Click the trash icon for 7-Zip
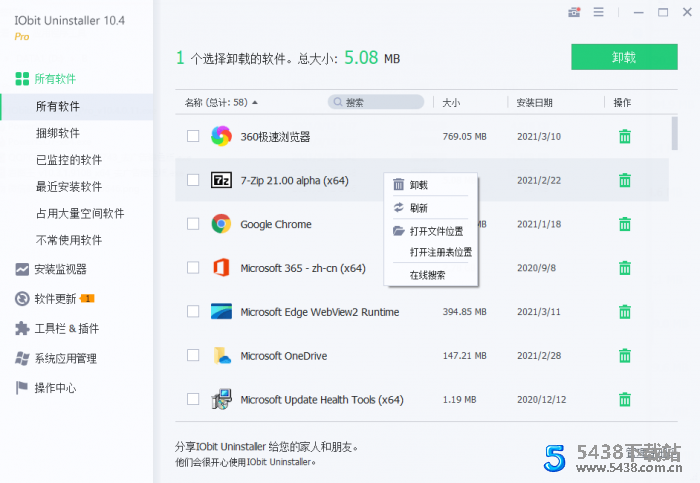This screenshot has height=483, width=700. coord(625,180)
